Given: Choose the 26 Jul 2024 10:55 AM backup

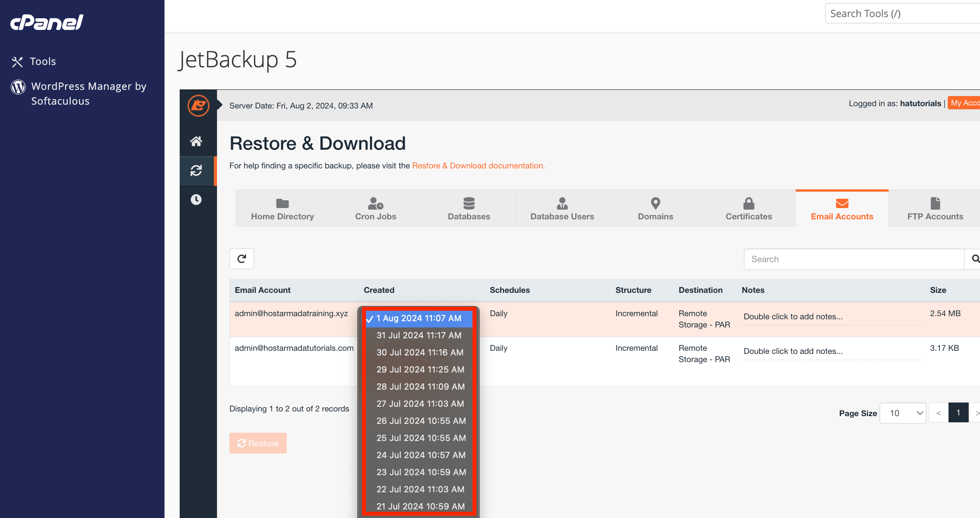Looking at the screenshot, I should 419,421.
